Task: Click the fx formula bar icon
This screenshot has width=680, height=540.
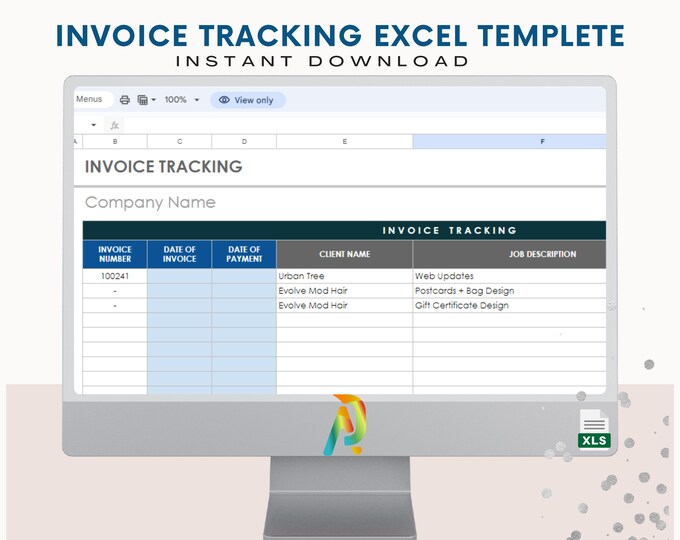Action: coord(114,125)
